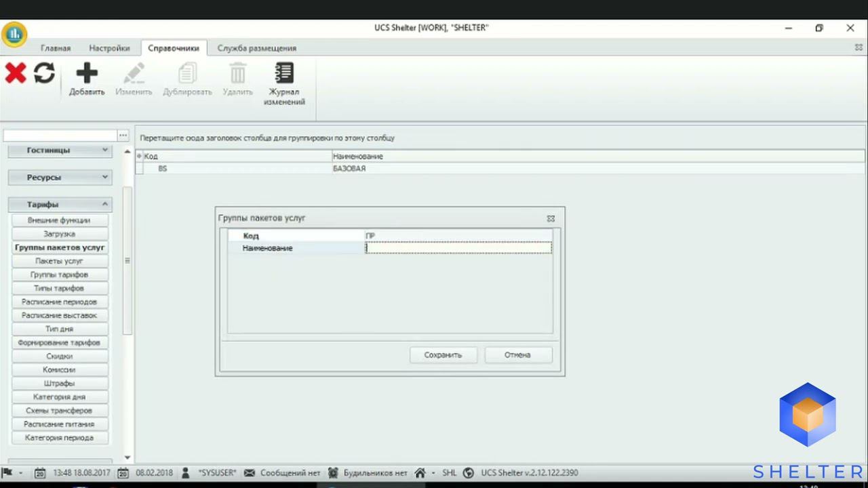Open Загрузка in sidebar
Viewport: 868px width, 488px height.
[59, 234]
